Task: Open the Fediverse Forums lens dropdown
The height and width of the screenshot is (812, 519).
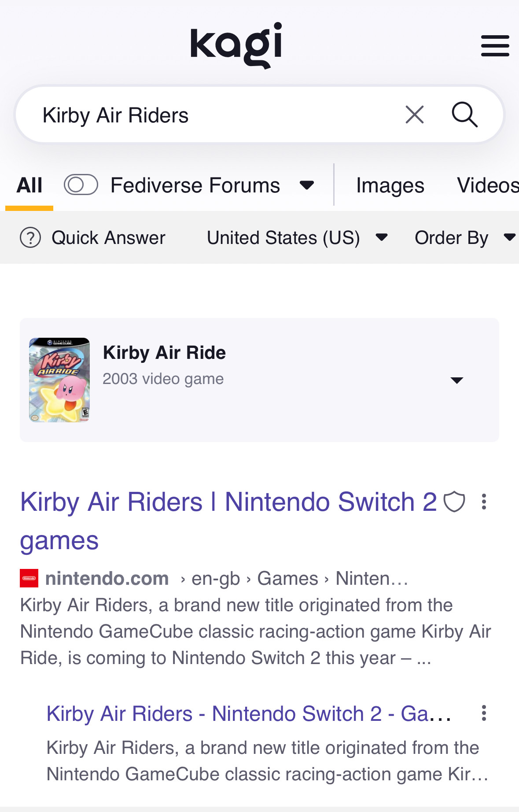Action: [x=307, y=185]
